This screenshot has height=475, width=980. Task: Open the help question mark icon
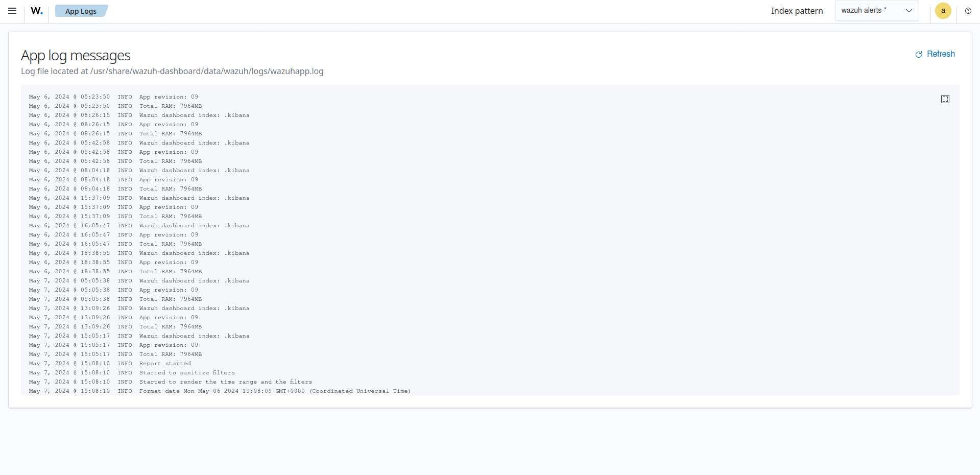tap(968, 11)
